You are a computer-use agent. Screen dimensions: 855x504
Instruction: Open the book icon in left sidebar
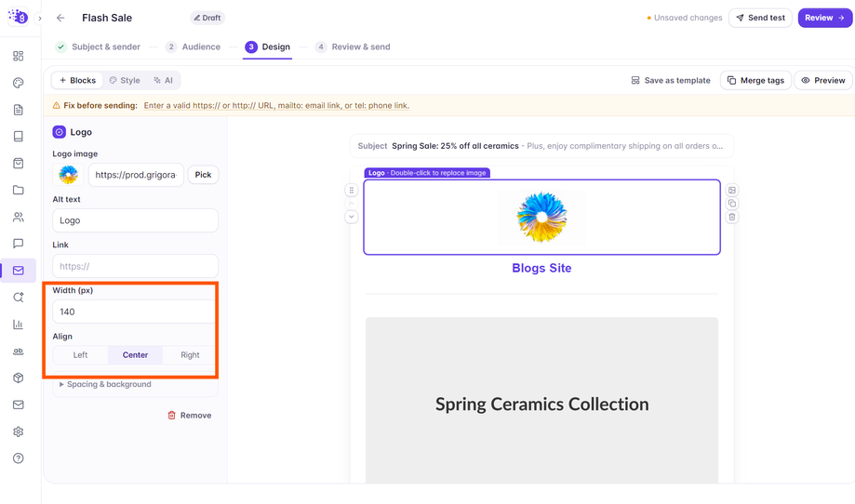pyautogui.click(x=18, y=136)
